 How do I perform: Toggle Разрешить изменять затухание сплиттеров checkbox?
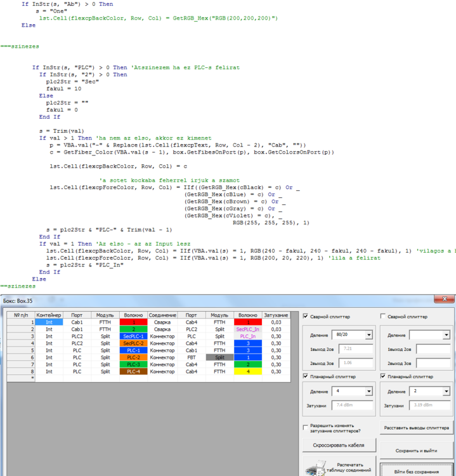[x=306, y=428]
